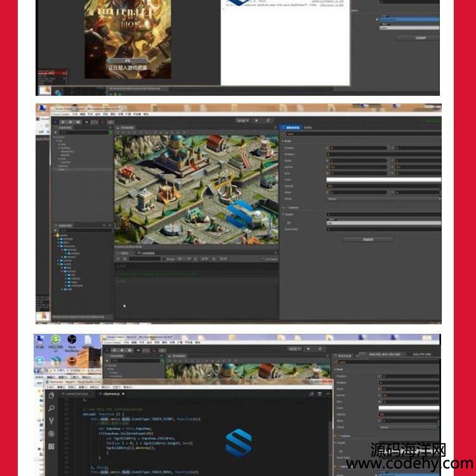Click assets panel search field
Viewport: 476px width, 476px height.
pyautogui.click(x=86, y=230)
